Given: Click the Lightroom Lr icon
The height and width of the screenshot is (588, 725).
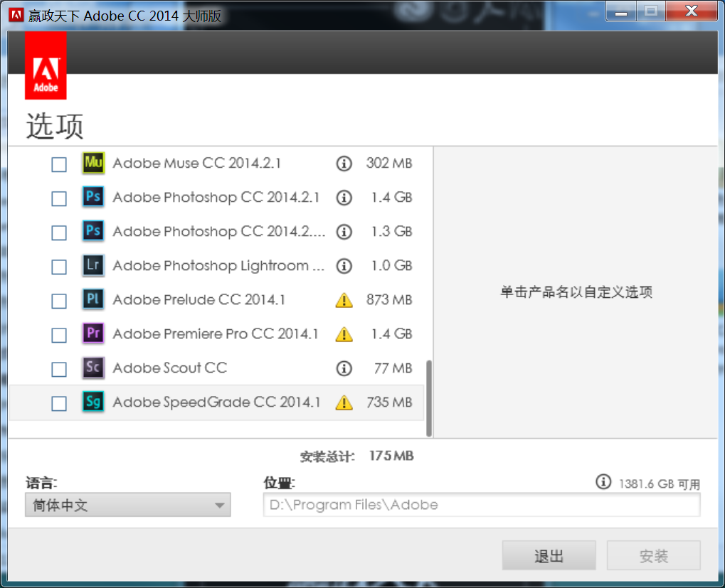Looking at the screenshot, I should point(93,265).
